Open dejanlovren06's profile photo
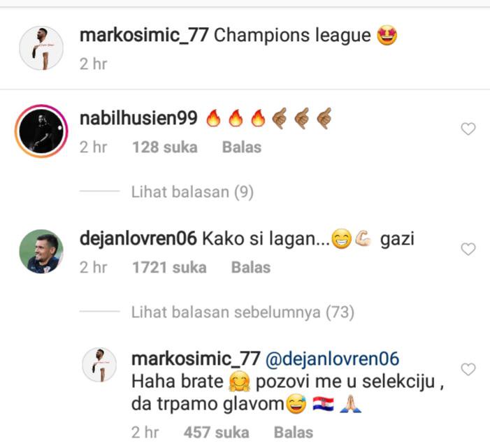Image resolution: width=490 pixels, height=448 pixels. coord(41,251)
